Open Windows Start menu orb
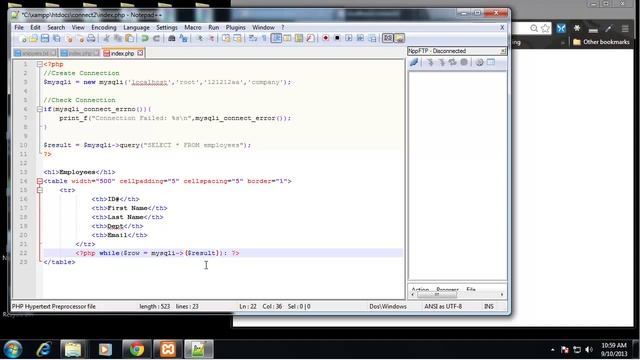This screenshot has width=640, height=360. [x=13, y=349]
